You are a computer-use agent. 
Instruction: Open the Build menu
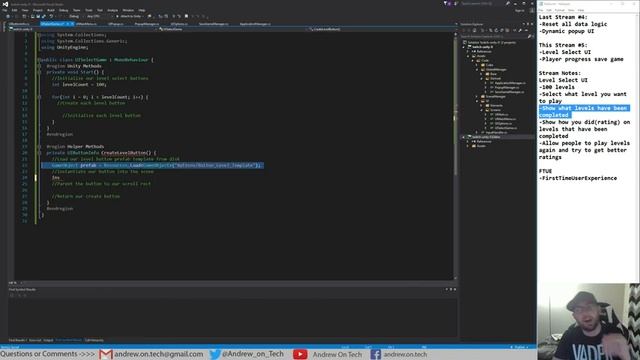(x=51, y=10)
